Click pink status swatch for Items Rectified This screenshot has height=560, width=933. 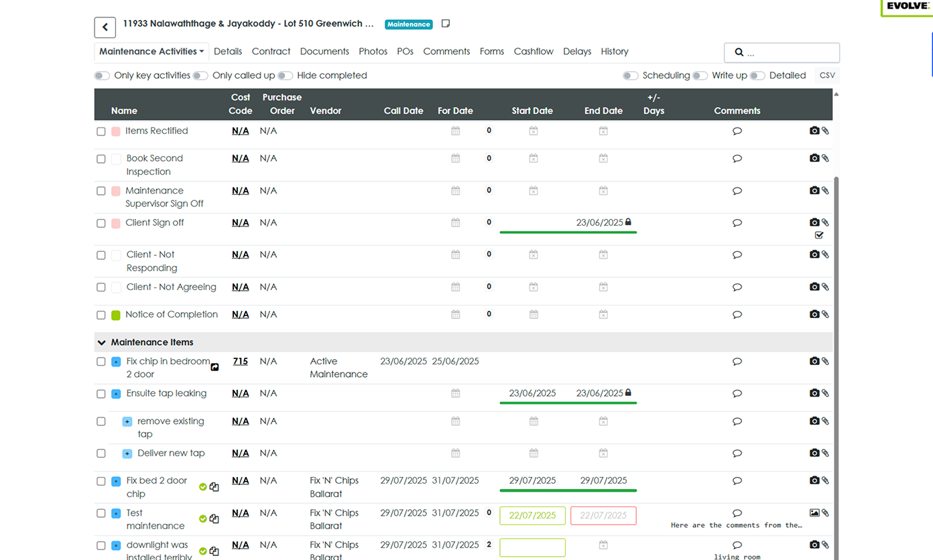pos(116,132)
